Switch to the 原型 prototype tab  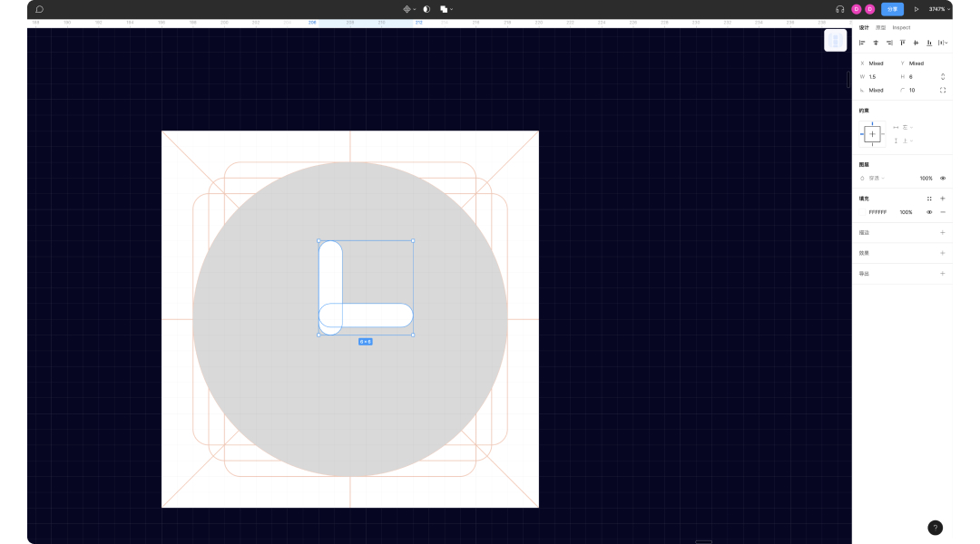click(x=880, y=27)
